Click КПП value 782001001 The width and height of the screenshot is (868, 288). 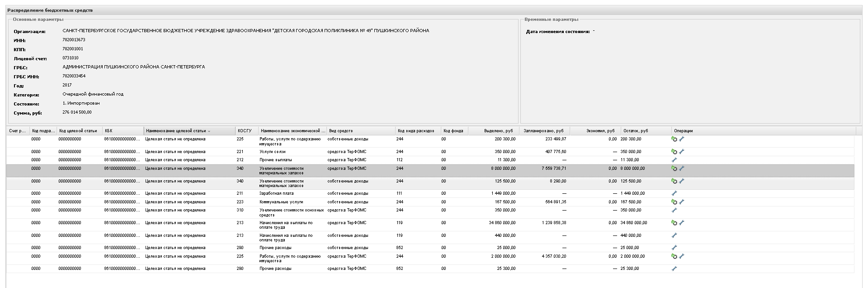click(x=73, y=49)
